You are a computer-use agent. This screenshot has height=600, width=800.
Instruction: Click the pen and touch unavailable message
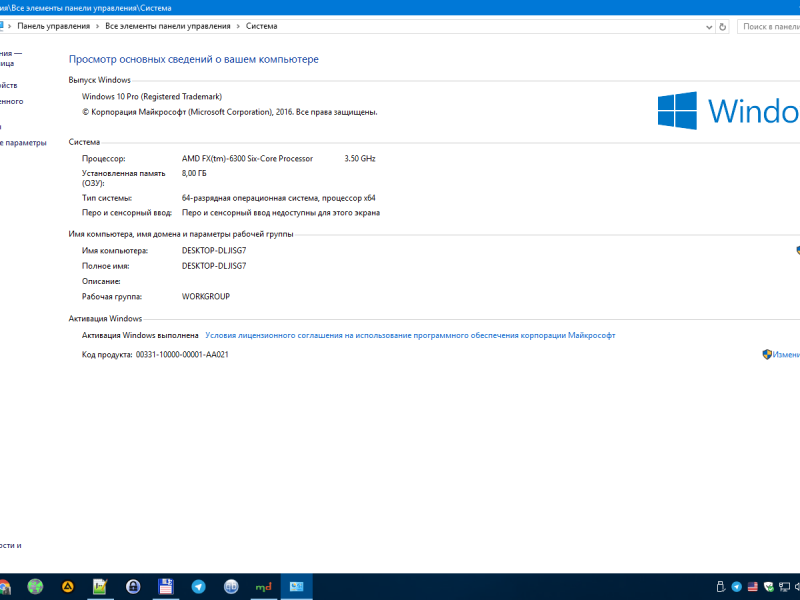(x=281, y=213)
